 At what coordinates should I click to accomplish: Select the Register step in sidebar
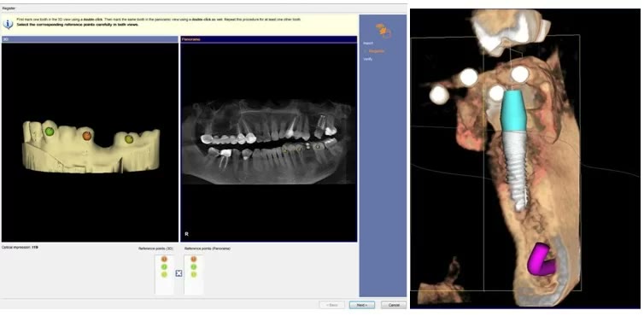(x=376, y=51)
